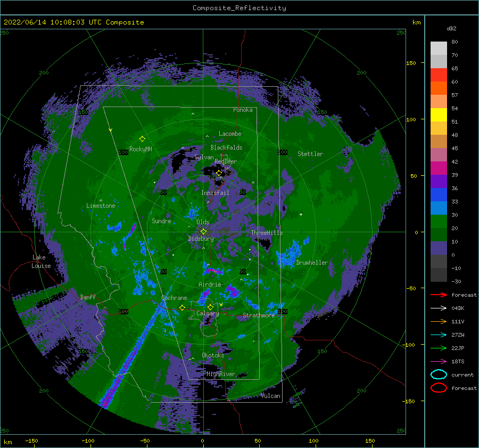Select the Blackfalds label
Image resolution: width=479 pixels, height=448 pixels.
coord(226,148)
